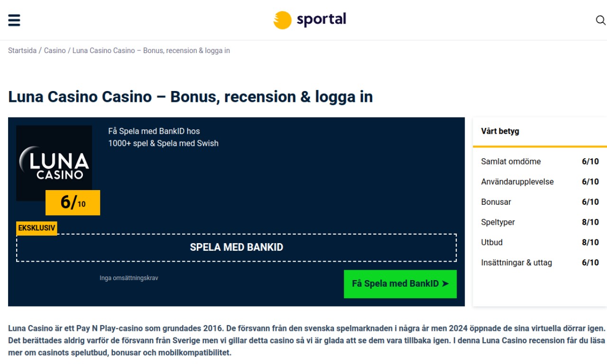The image size is (607, 364).
Task: Click the green Få Spela med BankID button
Action: [400, 284]
